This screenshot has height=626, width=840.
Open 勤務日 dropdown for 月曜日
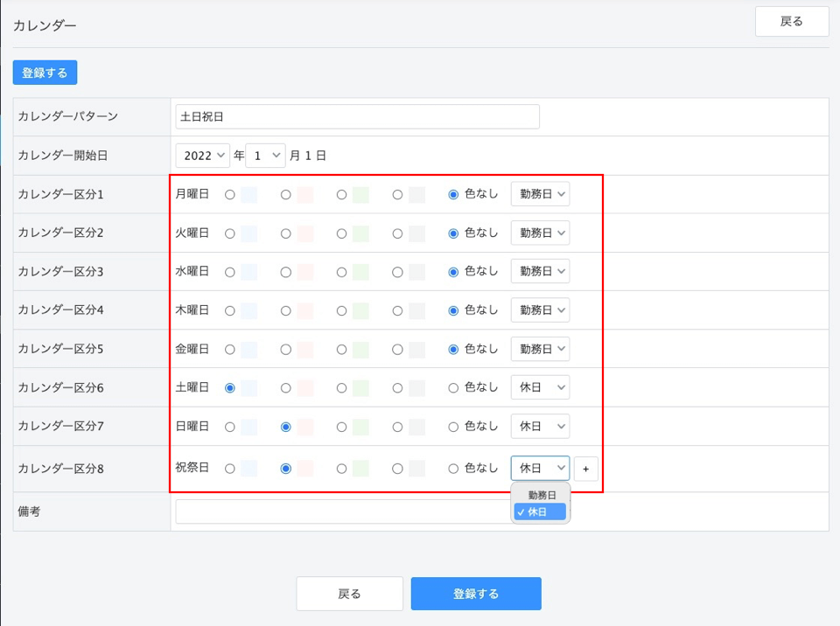[x=540, y=194]
